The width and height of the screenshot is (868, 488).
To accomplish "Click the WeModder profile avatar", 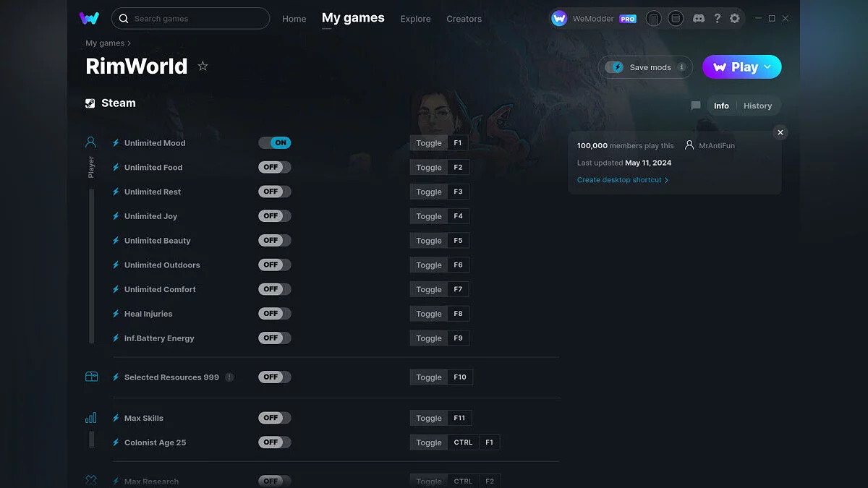I will click(x=559, y=18).
